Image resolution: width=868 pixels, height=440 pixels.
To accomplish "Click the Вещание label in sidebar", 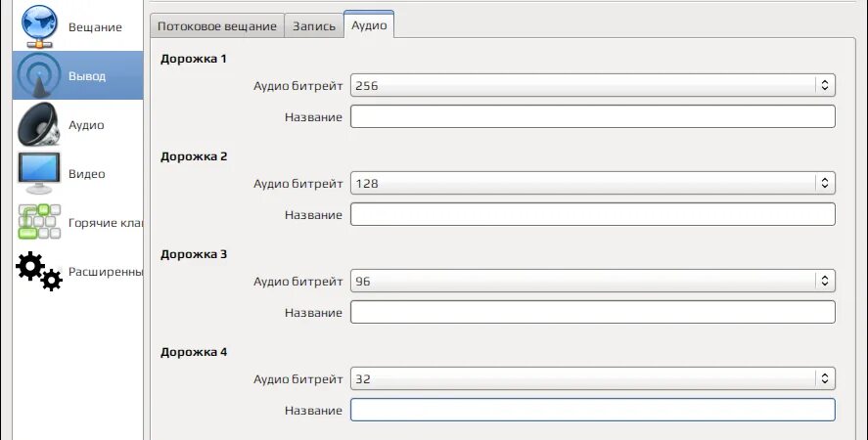I will tap(95, 26).
